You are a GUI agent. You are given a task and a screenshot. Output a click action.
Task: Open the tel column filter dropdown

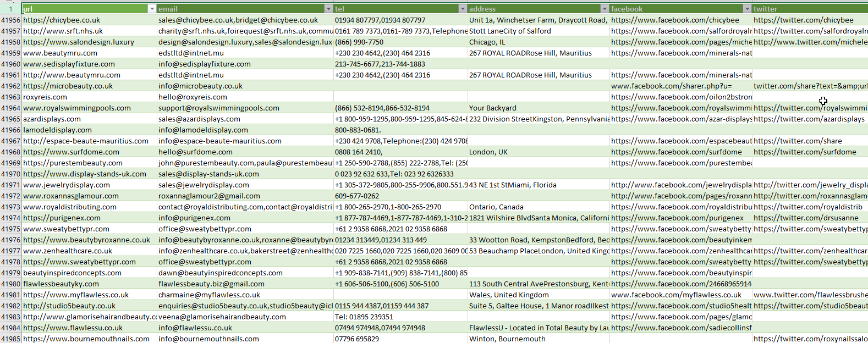pos(463,9)
